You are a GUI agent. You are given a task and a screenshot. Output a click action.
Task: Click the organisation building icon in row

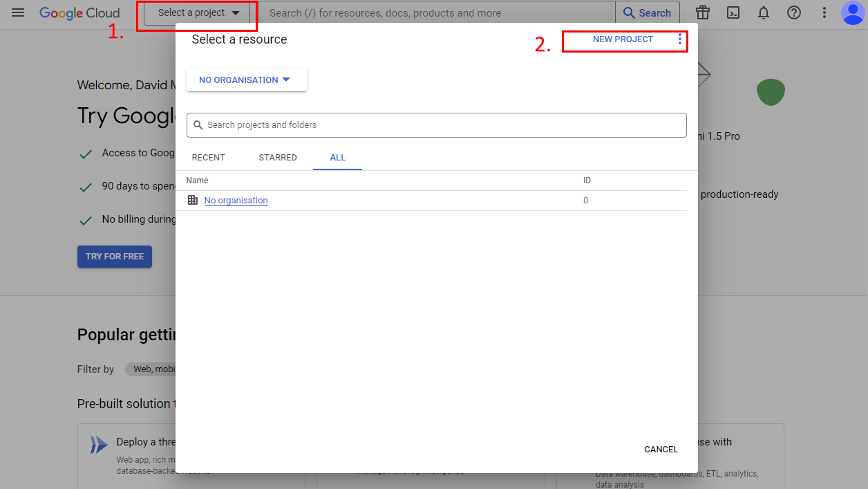point(193,200)
